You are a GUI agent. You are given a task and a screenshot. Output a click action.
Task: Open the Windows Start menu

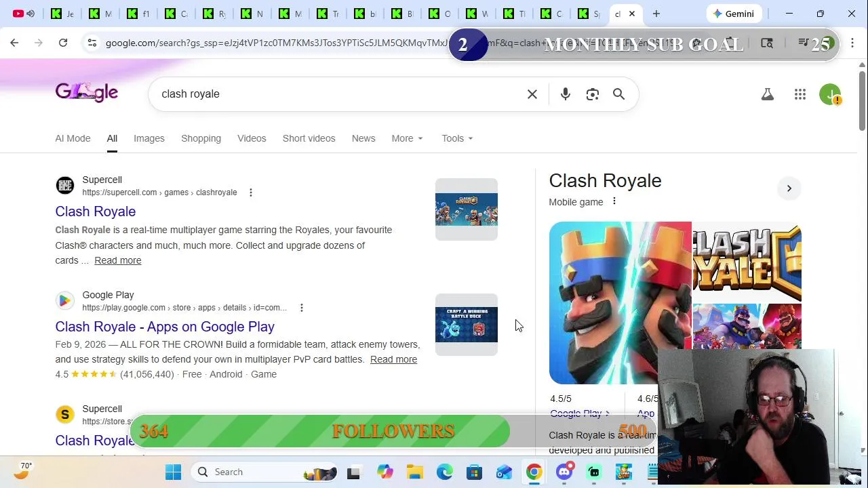point(174,472)
